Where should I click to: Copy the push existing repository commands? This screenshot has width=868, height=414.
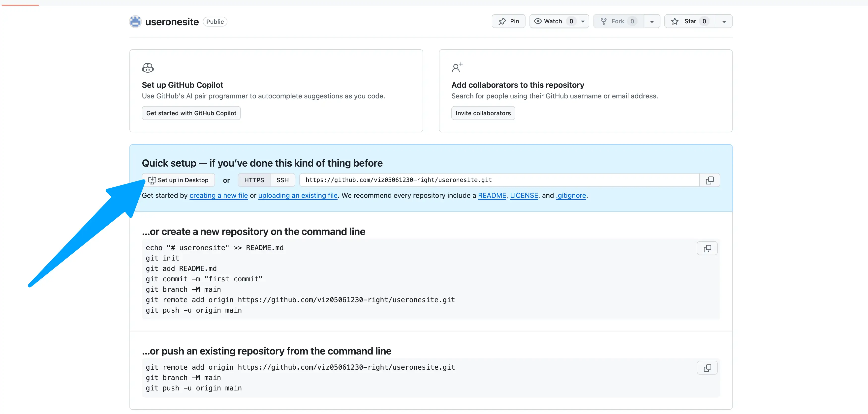pyautogui.click(x=707, y=367)
